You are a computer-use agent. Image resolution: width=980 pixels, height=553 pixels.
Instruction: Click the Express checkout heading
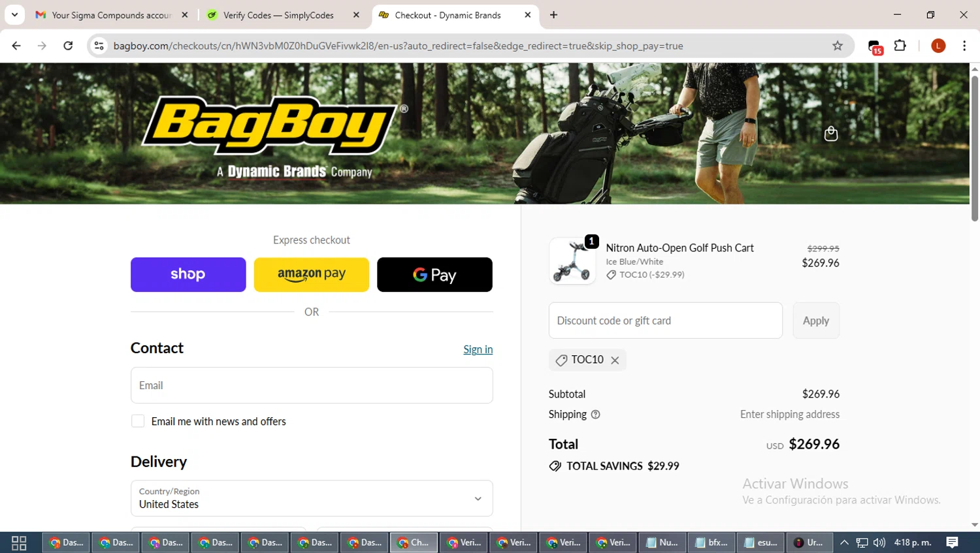(312, 240)
